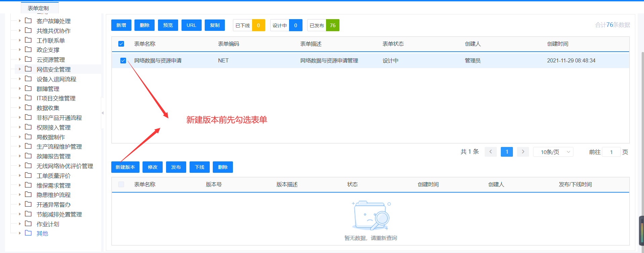This screenshot has height=253, width=644.
Task: Click the folder icon beside 工单质量评价
Action: point(28,175)
